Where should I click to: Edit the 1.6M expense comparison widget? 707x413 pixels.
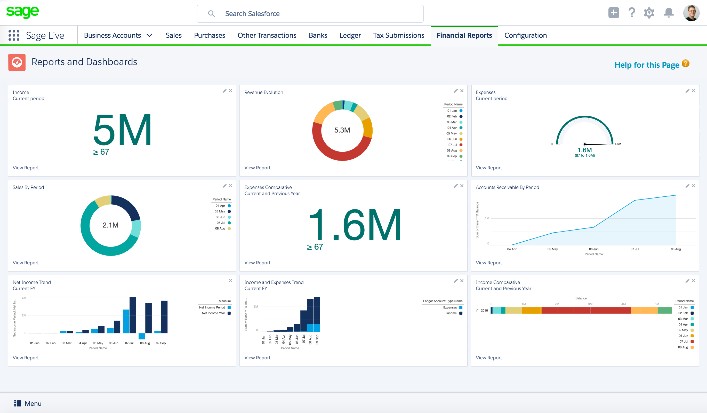point(455,186)
